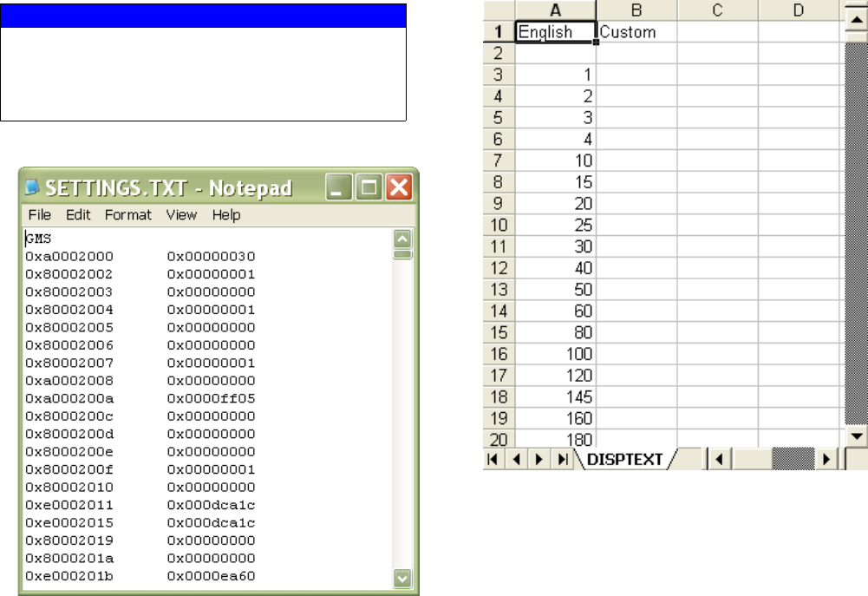Screen dimensions: 868x596
Task: Click value 0x00000030 in Notepad
Action: pos(211,257)
